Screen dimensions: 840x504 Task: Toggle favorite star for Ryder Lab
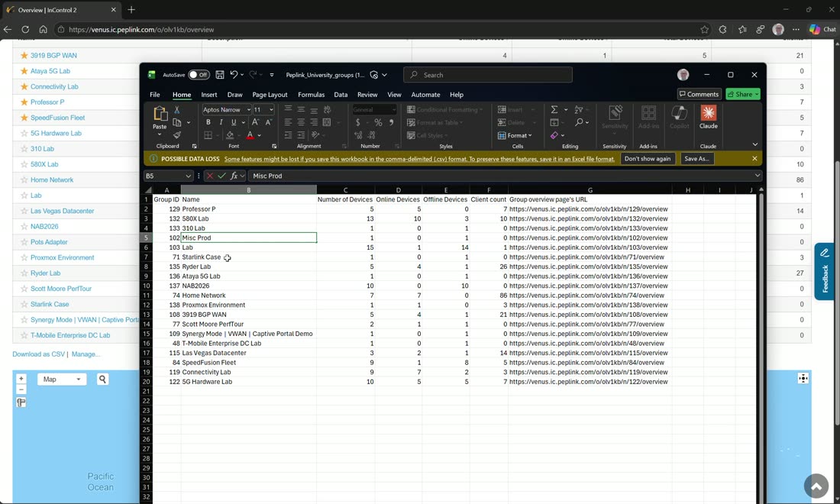pyautogui.click(x=24, y=273)
